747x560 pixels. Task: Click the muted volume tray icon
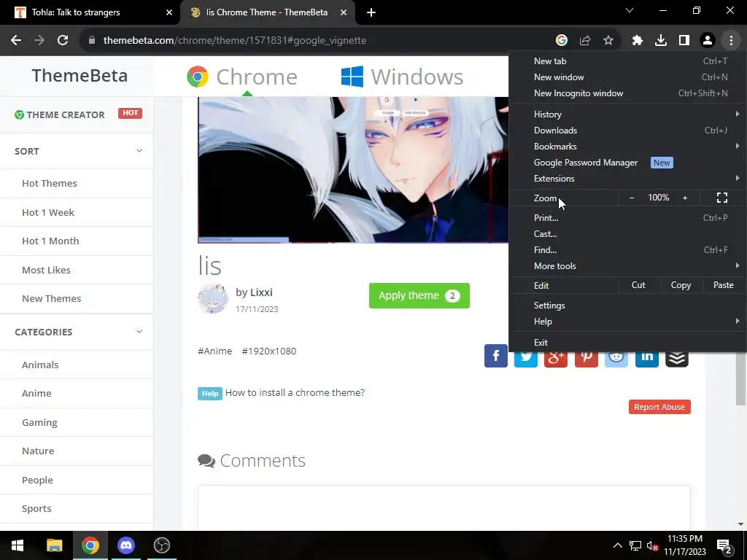click(x=652, y=545)
